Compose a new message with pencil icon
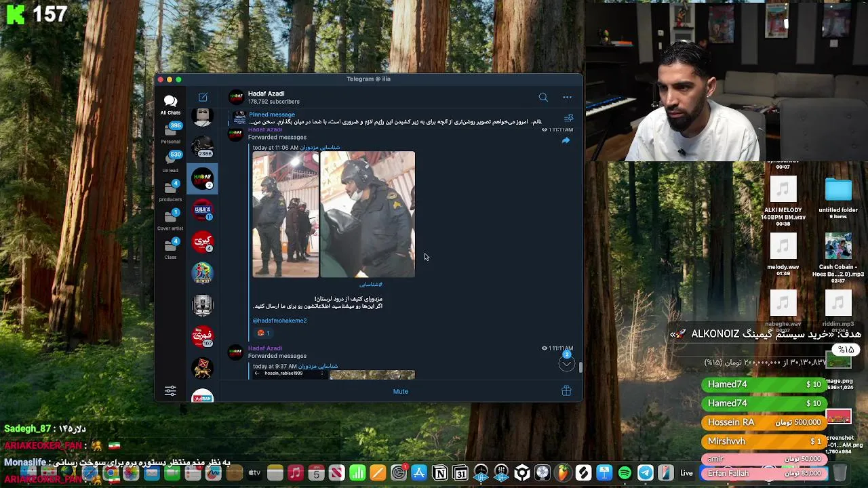The image size is (868, 488). (x=203, y=98)
